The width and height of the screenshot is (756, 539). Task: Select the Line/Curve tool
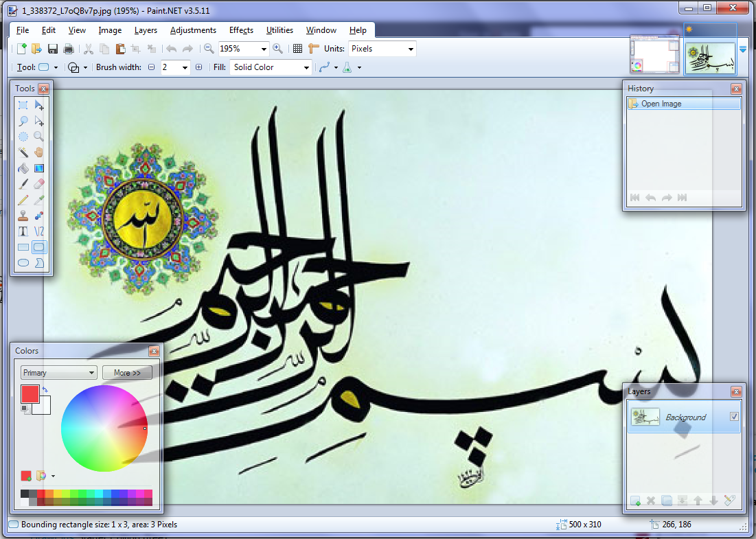[x=39, y=232]
